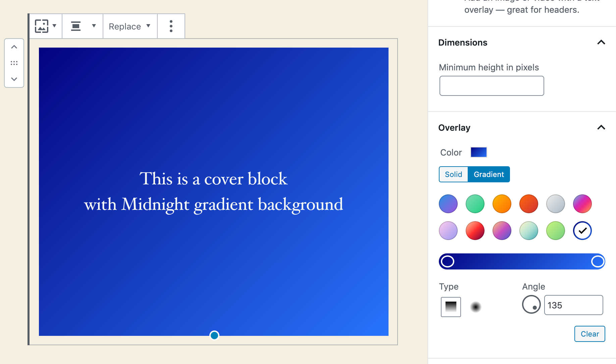
Task: Move the cover block up
Action: point(14,47)
